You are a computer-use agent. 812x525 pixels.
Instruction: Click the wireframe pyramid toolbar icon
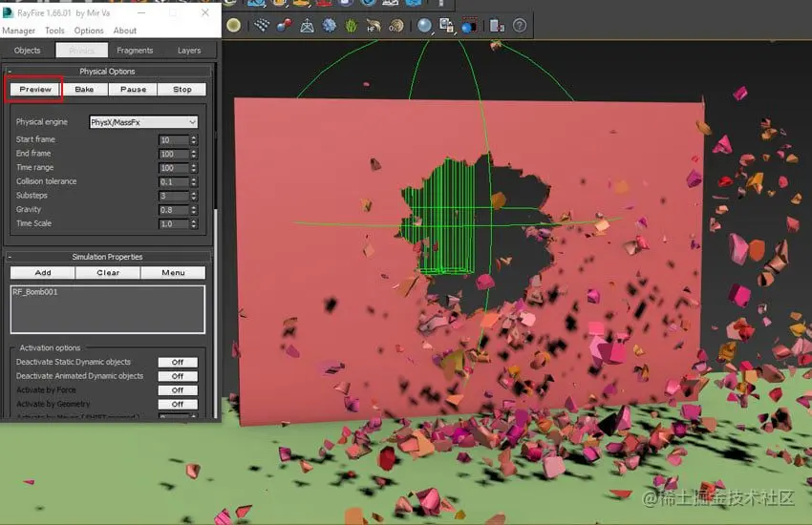tap(307, 25)
